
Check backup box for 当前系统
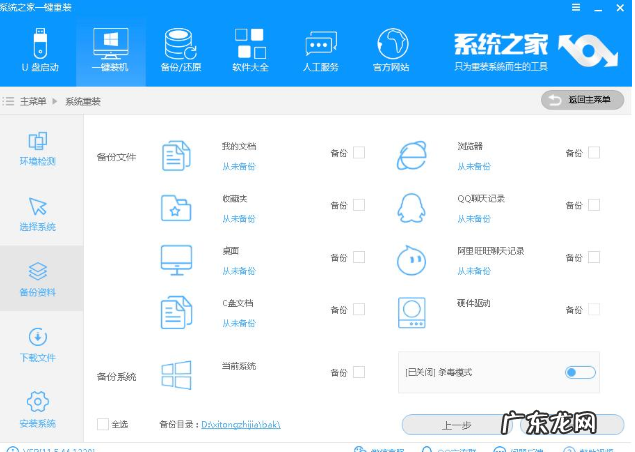click(x=359, y=372)
